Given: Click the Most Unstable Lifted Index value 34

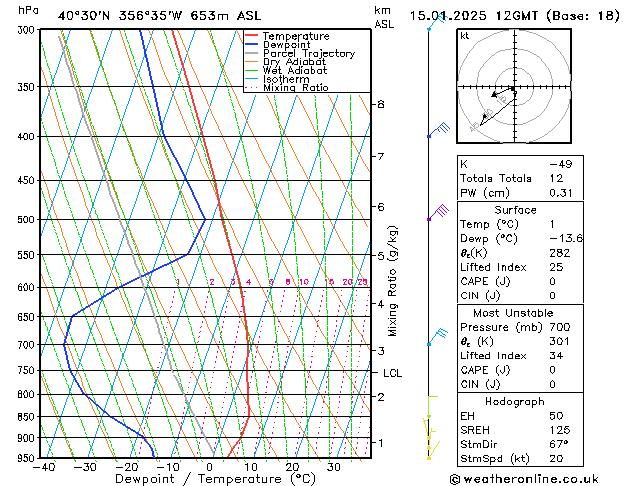Looking at the screenshot, I should coord(556,356).
